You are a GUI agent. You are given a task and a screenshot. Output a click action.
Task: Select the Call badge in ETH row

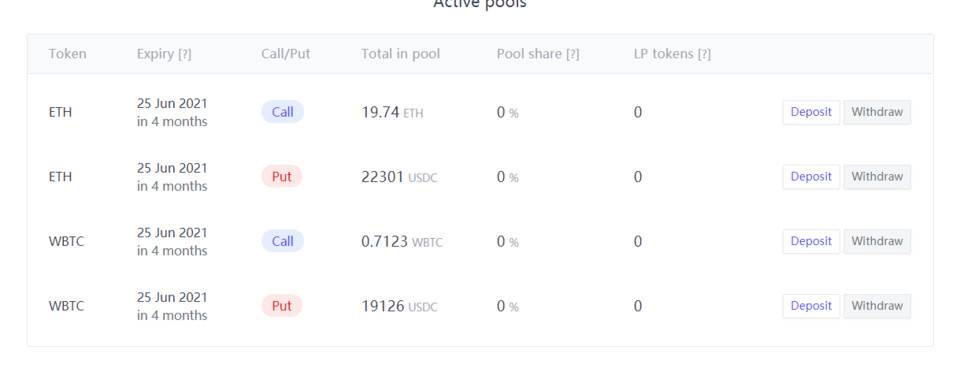(282, 112)
